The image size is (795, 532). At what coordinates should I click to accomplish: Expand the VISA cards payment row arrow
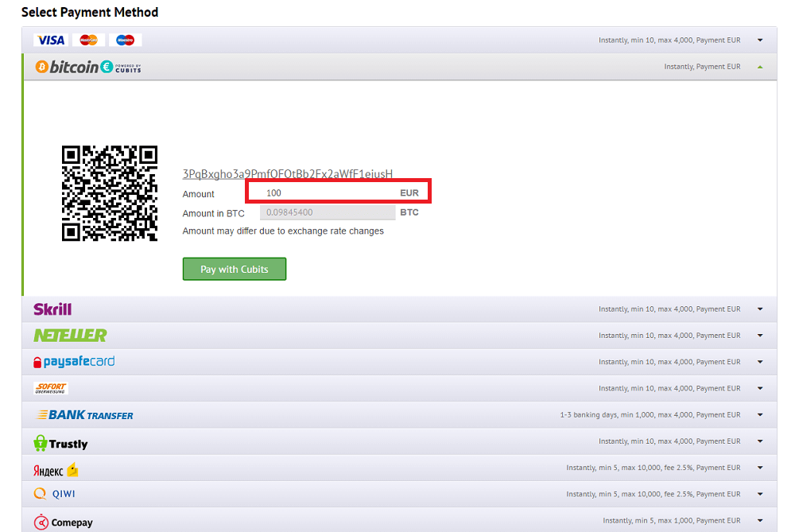click(760, 40)
